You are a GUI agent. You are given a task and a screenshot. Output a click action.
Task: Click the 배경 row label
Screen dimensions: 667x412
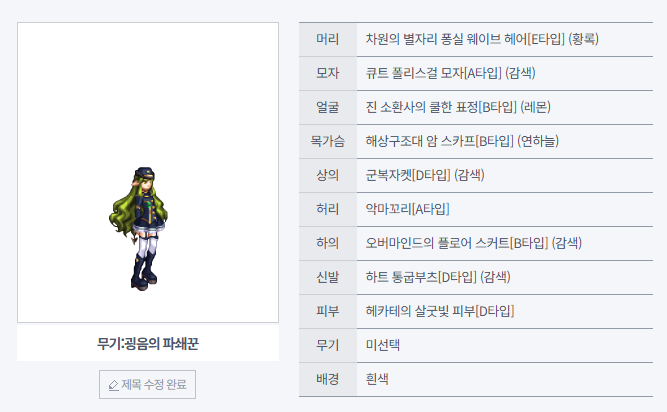pyautogui.click(x=327, y=379)
